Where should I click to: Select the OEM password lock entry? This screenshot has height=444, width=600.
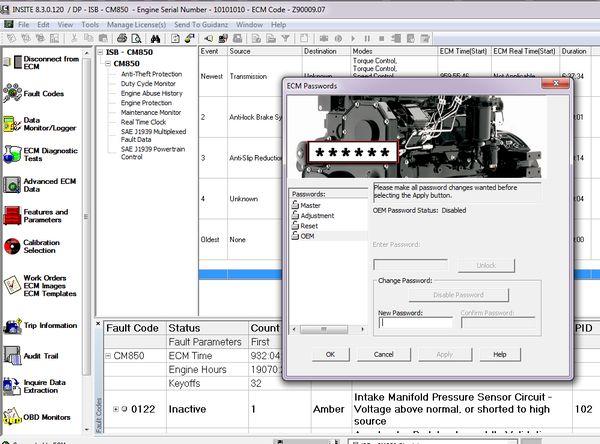pos(303,236)
